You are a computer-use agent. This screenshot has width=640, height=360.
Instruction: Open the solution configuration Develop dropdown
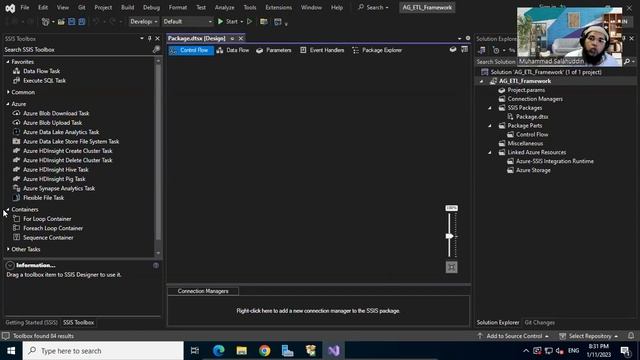144,22
